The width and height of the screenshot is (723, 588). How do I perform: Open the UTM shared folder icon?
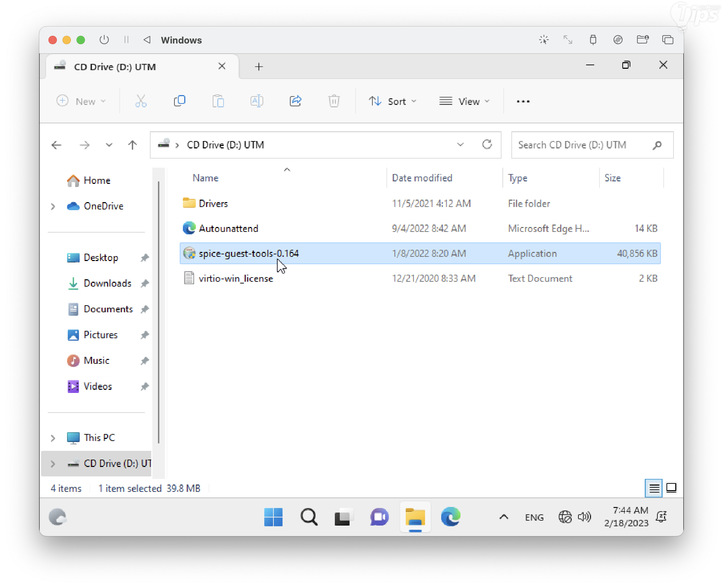[642, 40]
